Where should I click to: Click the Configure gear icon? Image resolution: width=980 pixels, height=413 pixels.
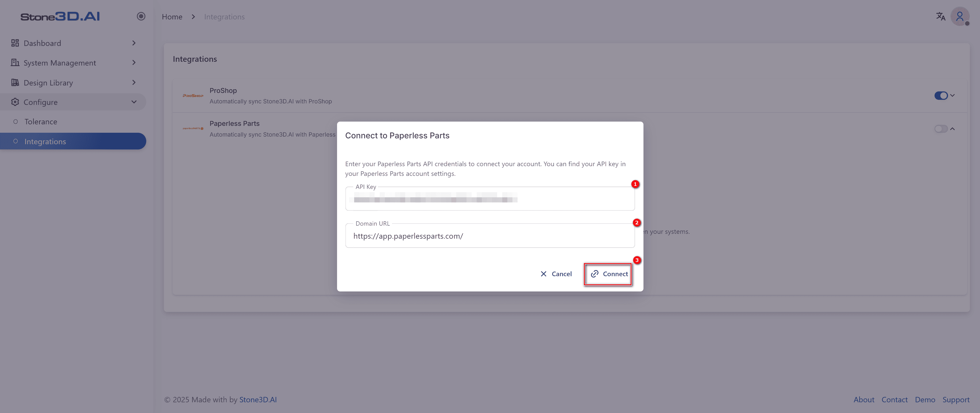pyautogui.click(x=15, y=102)
